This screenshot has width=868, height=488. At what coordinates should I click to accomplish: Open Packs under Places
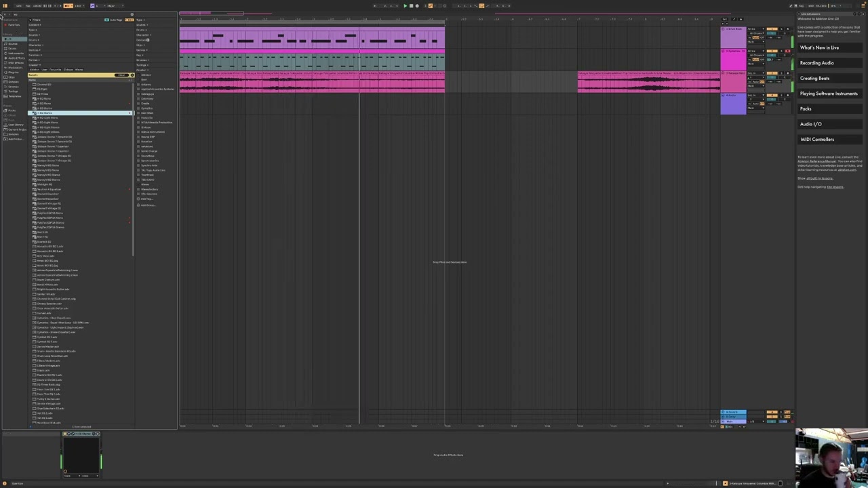[10, 110]
